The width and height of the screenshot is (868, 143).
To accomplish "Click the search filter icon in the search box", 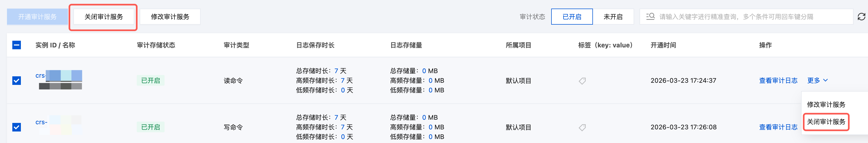I will point(650,17).
